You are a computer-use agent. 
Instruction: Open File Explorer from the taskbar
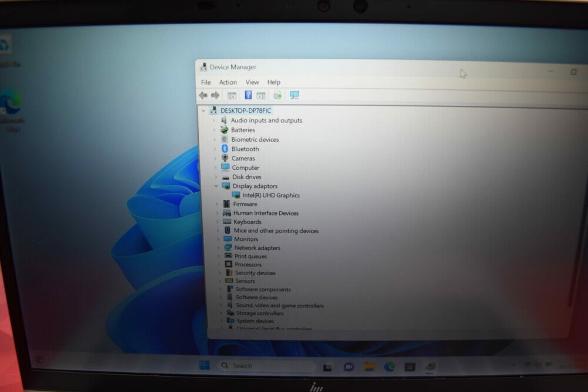(369, 367)
